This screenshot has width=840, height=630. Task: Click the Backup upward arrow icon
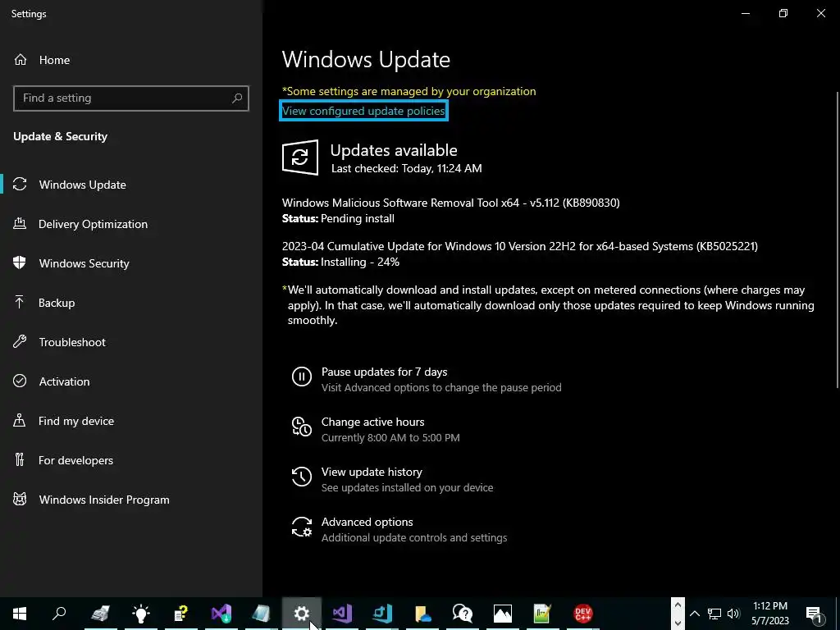20,303
